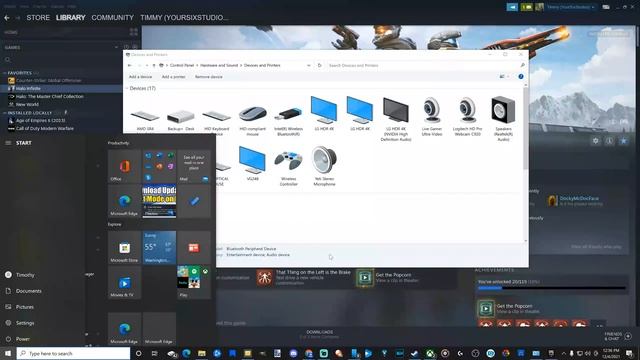This screenshot has width=640, height=360.
Task: Collapse the Installed Locally category in Steam
Action: [4, 113]
